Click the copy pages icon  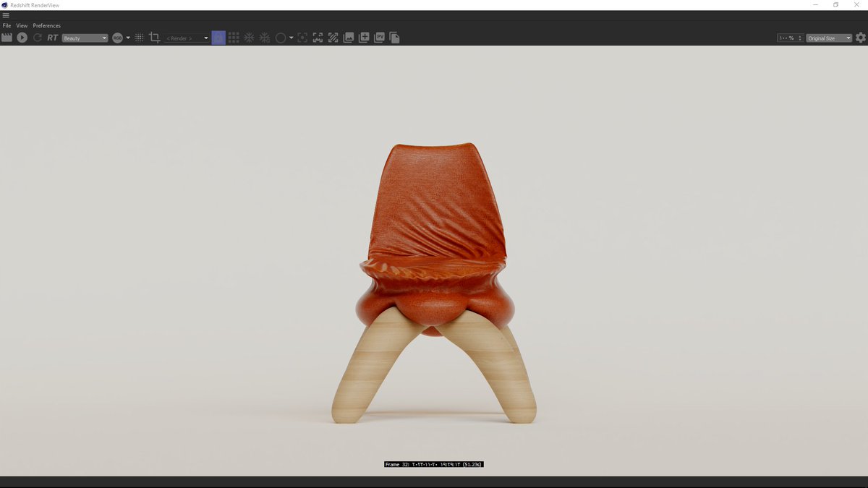pos(394,38)
